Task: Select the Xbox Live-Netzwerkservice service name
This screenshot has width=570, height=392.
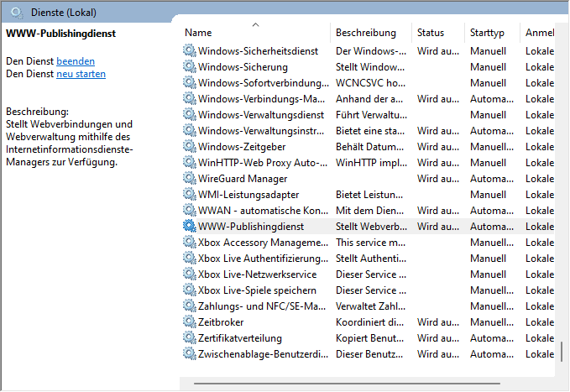Action: [258, 274]
